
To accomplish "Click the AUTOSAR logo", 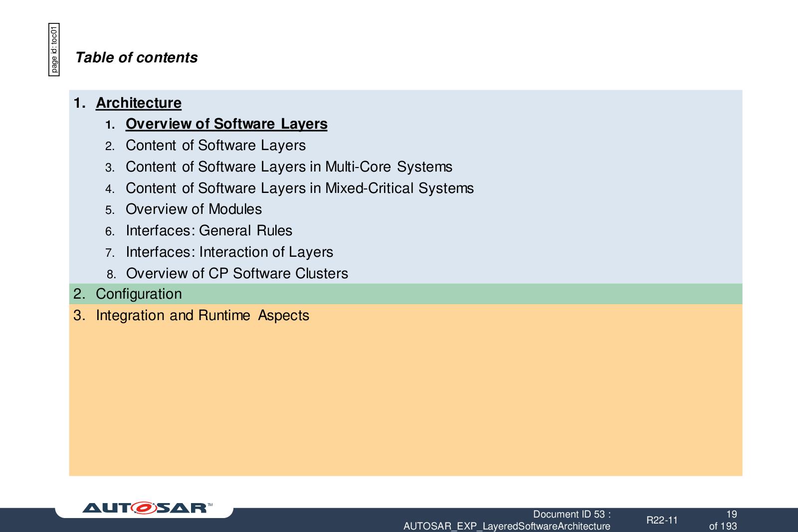I will [x=147, y=508].
